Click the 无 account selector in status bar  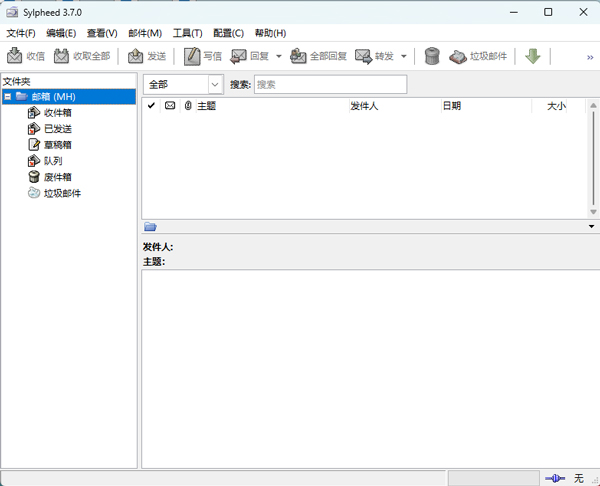(x=579, y=478)
